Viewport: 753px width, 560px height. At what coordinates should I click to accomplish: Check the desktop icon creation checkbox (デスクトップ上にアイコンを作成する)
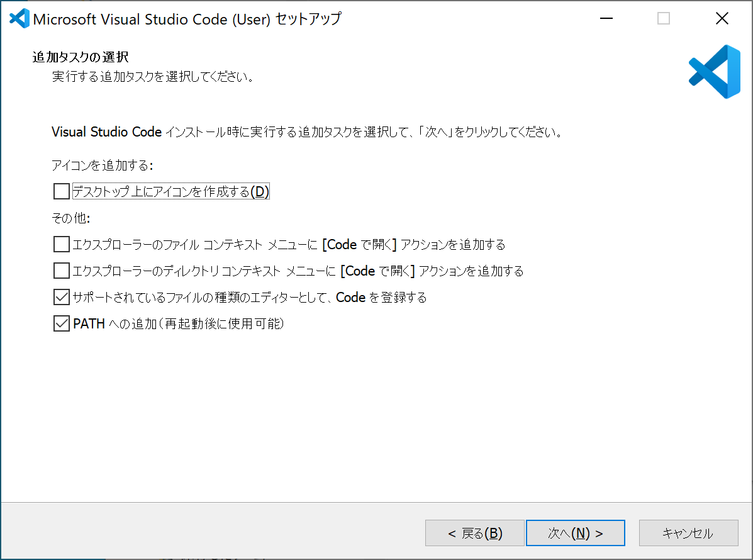pyautogui.click(x=62, y=191)
